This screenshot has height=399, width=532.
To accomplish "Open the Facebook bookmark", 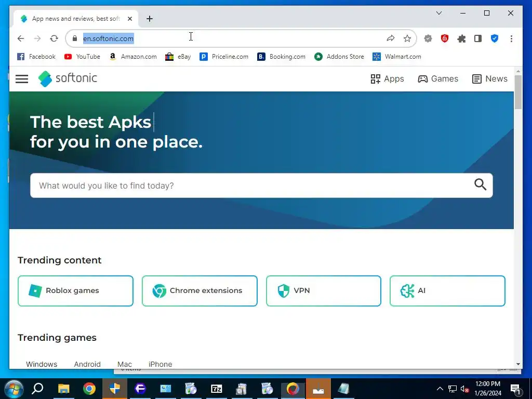I will pyautogui.click(x=36, y=57).
